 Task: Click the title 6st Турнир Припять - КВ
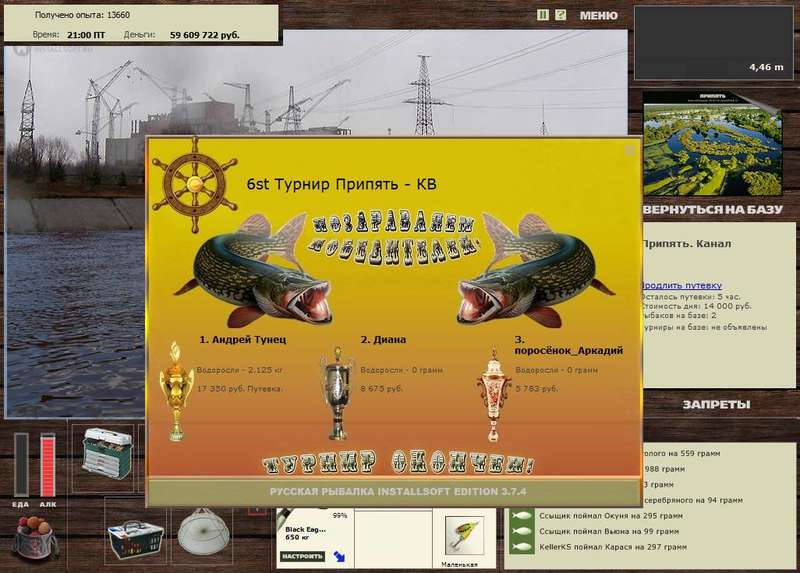click(341, 184)
